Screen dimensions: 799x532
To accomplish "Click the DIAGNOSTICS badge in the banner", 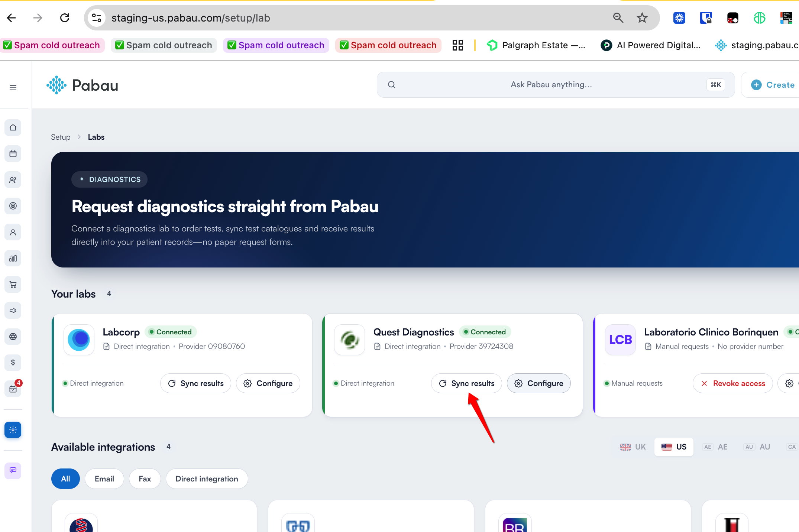I will 109,179.
